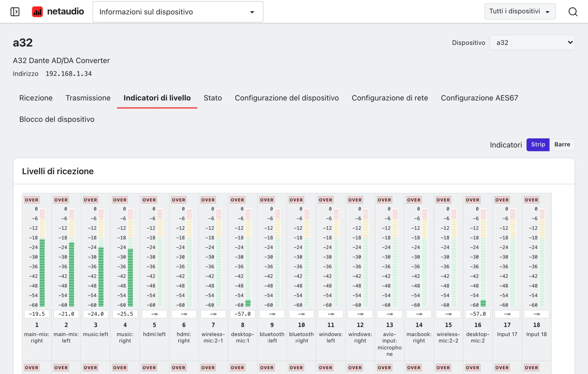Click the OVER indicator for channel 1
This screenshot has height=374, width=588.
click(32, 200)
